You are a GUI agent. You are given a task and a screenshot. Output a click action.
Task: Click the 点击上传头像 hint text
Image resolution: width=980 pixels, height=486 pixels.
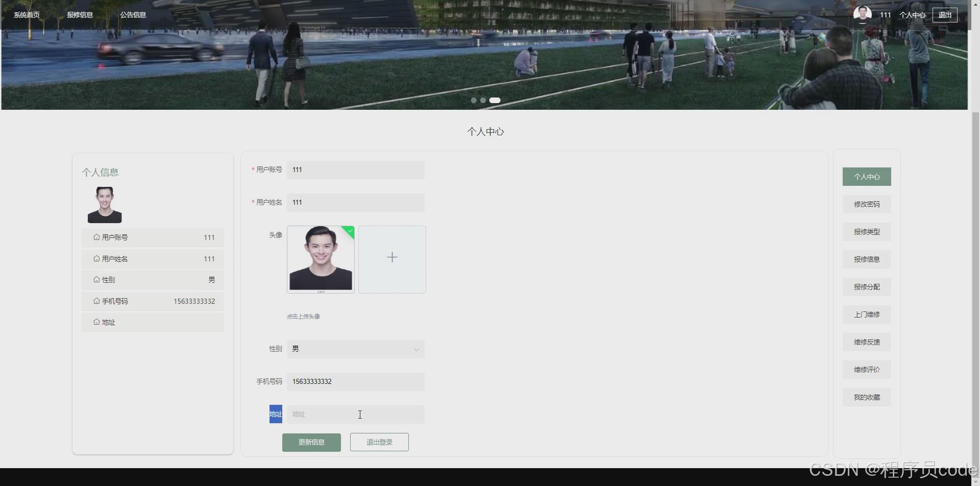coord(303,317)
